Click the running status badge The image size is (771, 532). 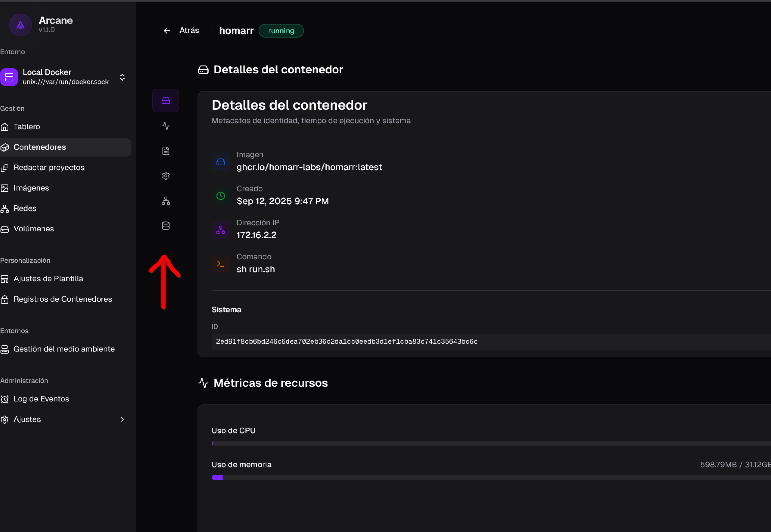[x=281, y=31]
